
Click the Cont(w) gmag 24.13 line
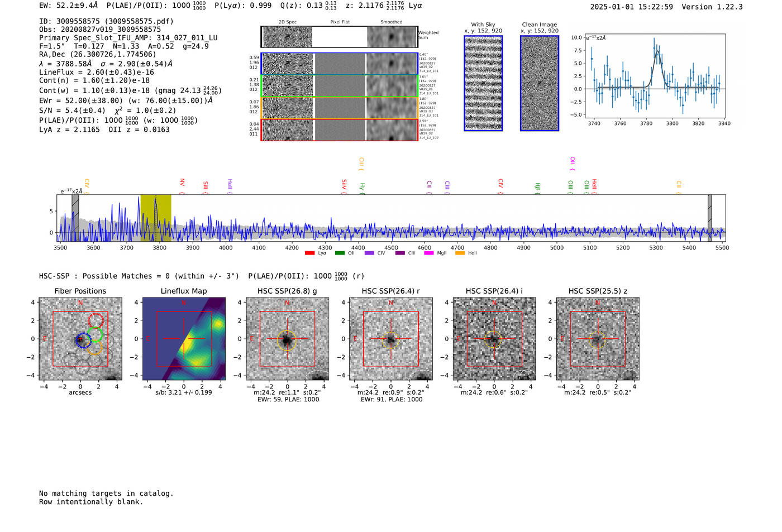click(x=130, y=90)
